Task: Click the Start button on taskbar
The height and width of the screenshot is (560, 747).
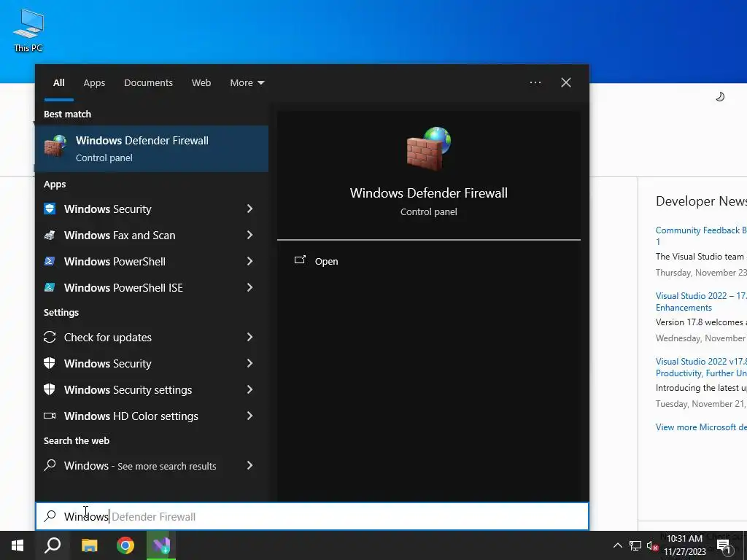Action: (x=18, y=545)
